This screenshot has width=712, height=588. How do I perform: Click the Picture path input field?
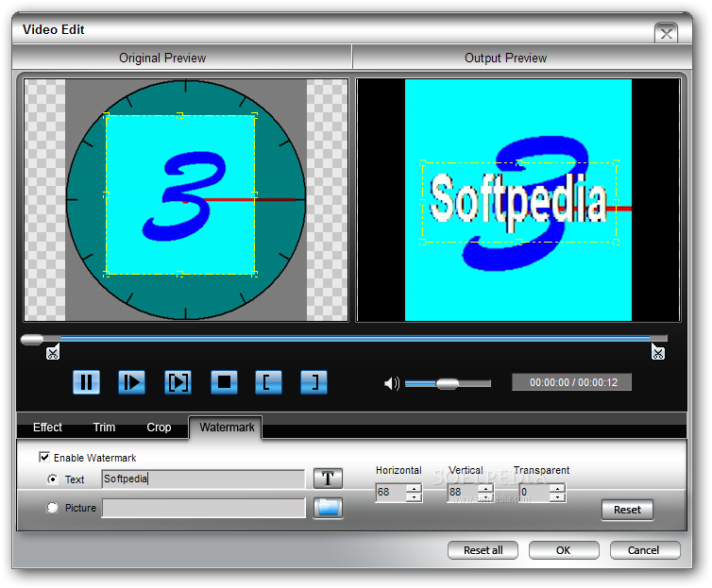(x=203, y=508)
